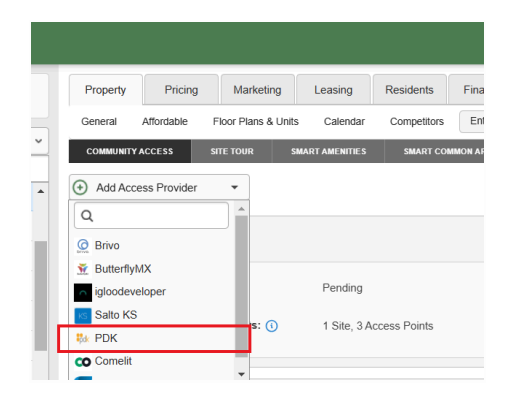Open the blue info icon tooltip
Screen dimensions: 519x420
(272, 326)
